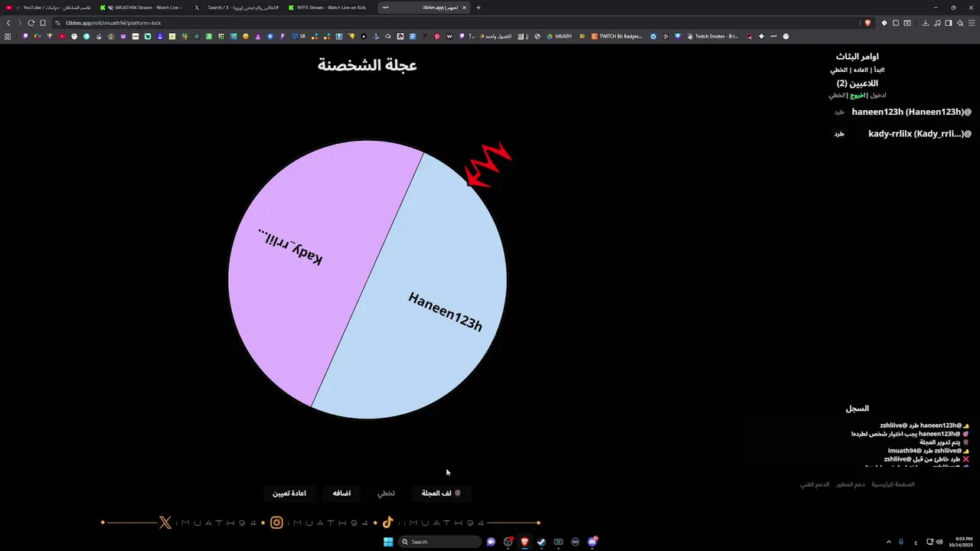This screenshot has width=980, height=551.
Task: Switch to the NFFR Stream Kick tab
Action: 331,8
